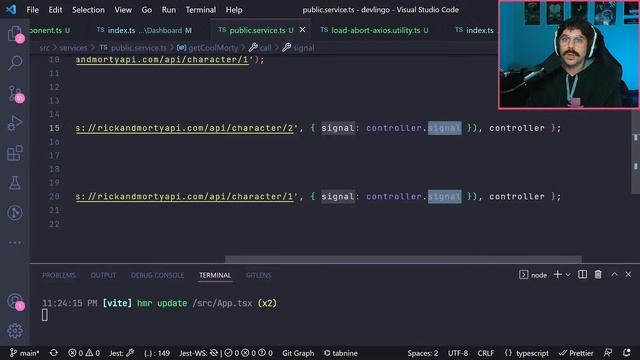The image size is (640, 360).
Task: Click the Prettier status bar item
Action: coord(576,353)
